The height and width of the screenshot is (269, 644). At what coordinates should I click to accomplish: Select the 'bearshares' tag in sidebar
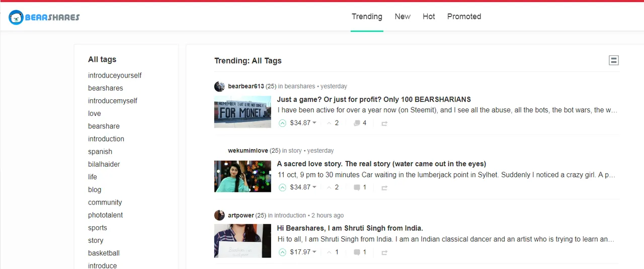tap(106, 88)
